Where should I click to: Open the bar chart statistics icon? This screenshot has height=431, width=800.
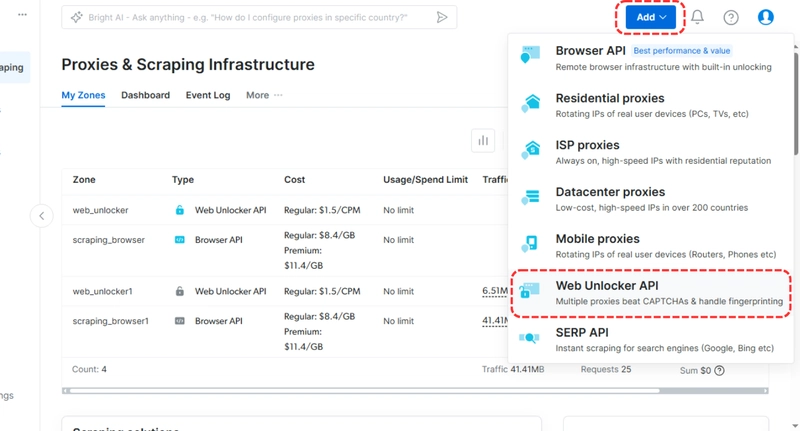(483, 140)
